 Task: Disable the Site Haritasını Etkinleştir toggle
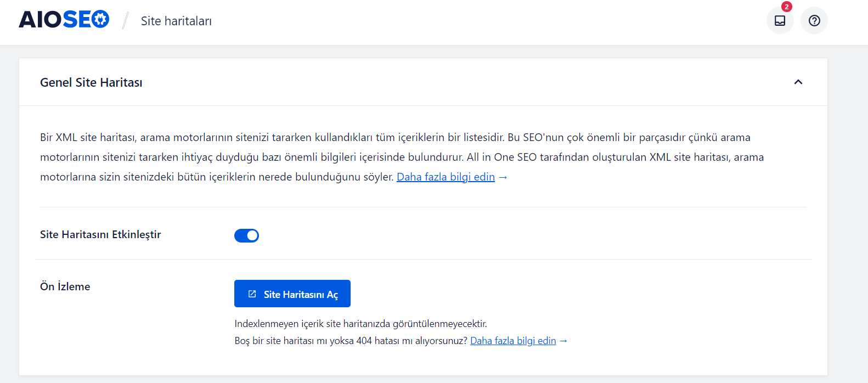click(x=246, y=235)
